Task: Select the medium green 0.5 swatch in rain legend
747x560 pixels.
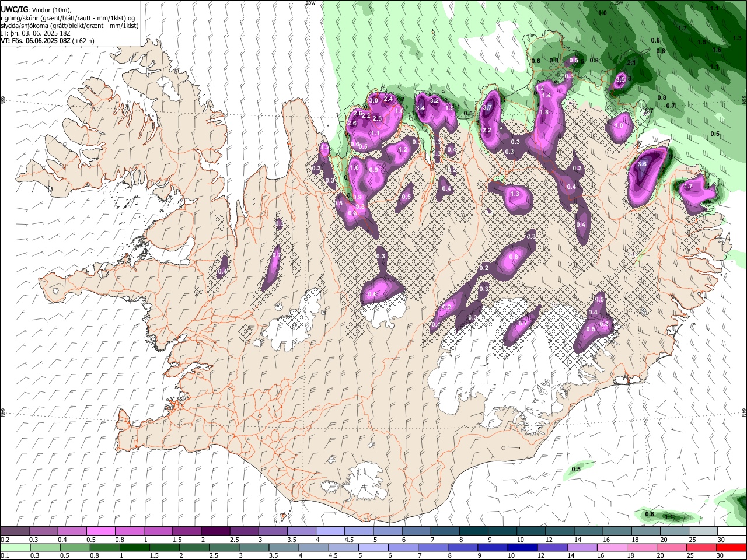Action: [74, 547]
